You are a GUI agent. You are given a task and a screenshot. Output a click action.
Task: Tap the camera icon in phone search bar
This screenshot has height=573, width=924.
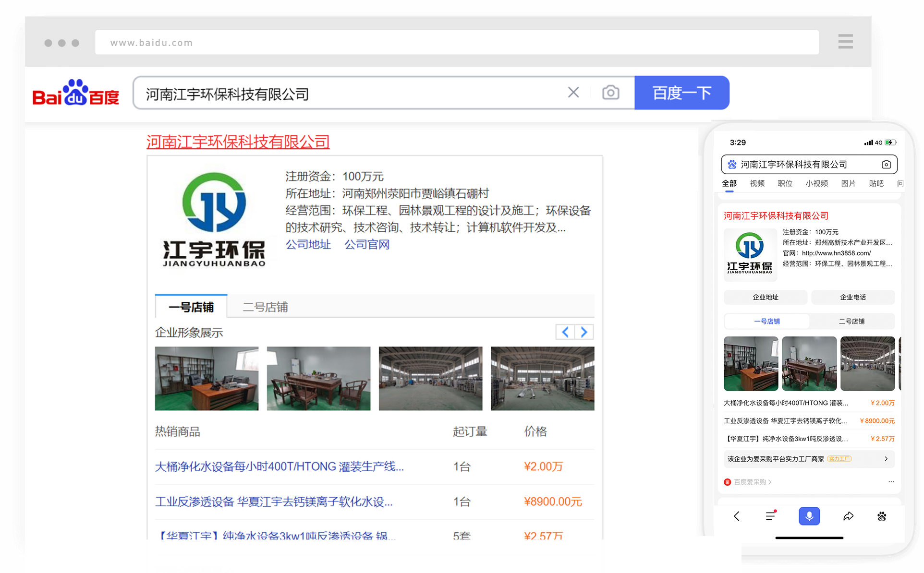point(886,165)
